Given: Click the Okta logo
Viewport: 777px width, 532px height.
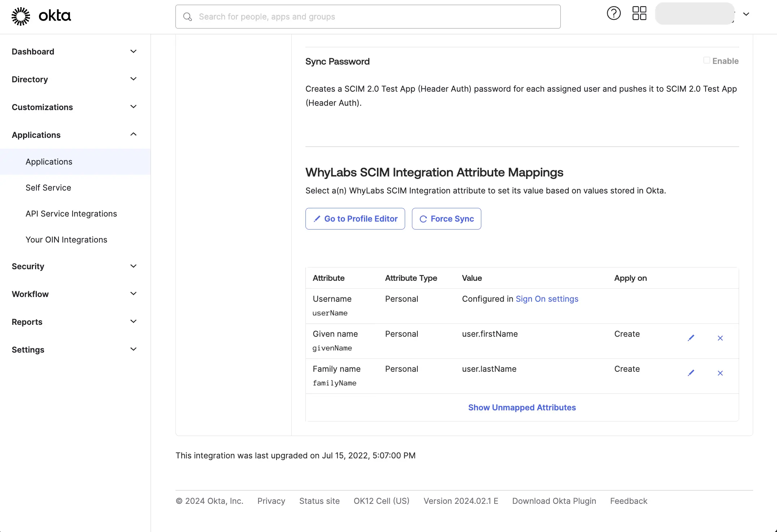Looking at the screenshot, I should [x=41, y=16].
